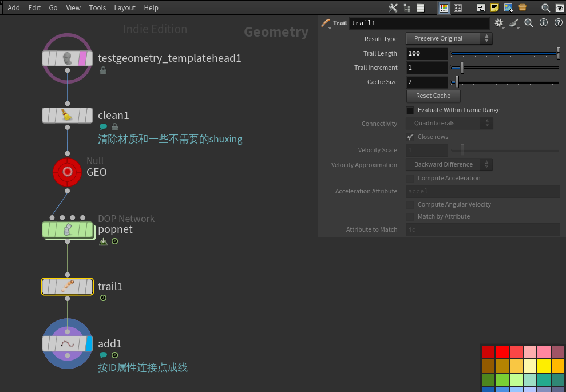This screenshot has height=392, width=566.
Task: Click the brush icon to revert trail1 parameters
Action: coord(514,23)
